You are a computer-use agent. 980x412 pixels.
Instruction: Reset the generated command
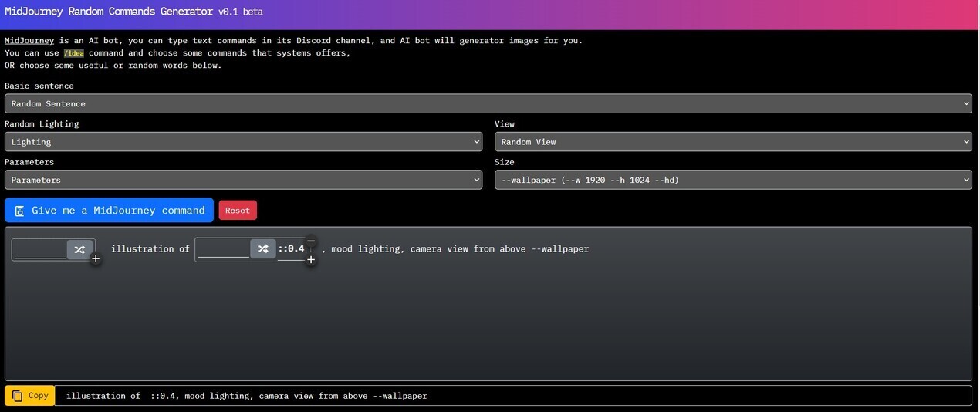point(238,211)
